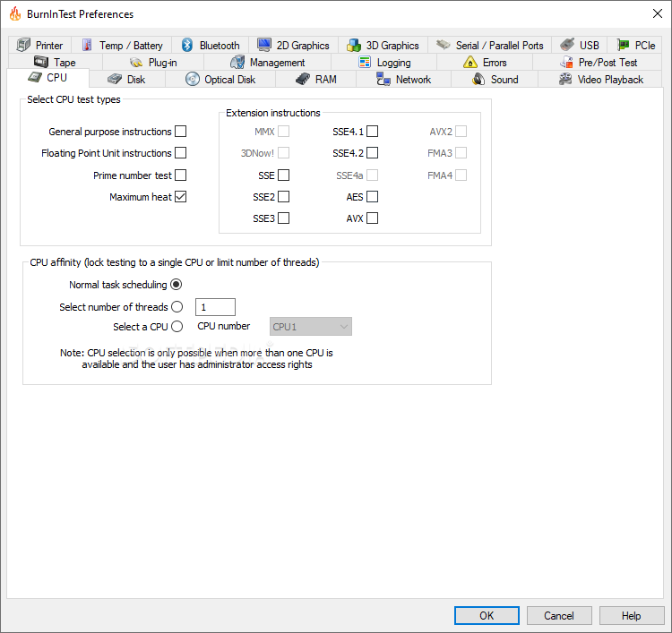
Task: Click the Sound speaker icon
Action: click(478, 79)
